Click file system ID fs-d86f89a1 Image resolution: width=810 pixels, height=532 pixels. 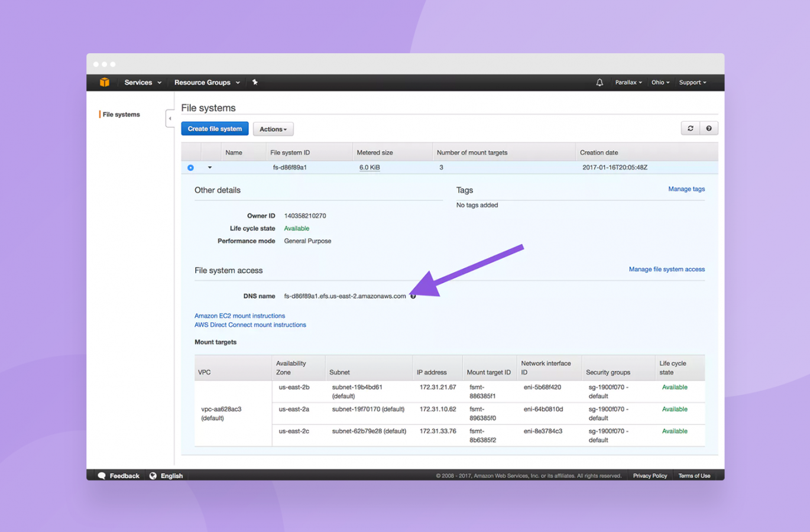290,168
